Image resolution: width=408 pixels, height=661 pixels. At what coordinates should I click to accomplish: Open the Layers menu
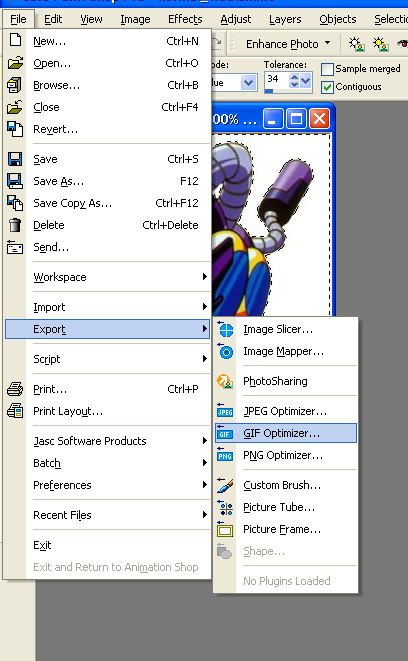coord(285,19)
